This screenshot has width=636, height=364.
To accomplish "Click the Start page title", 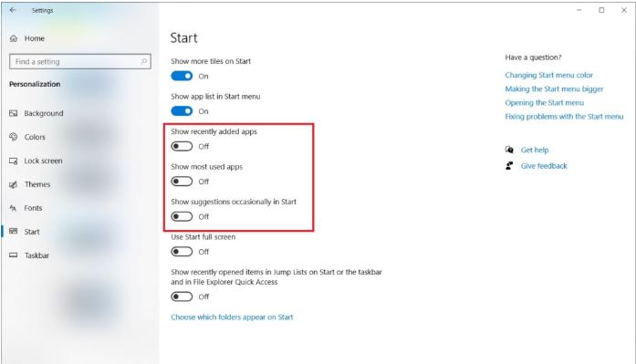I will (x=183, y=38).
